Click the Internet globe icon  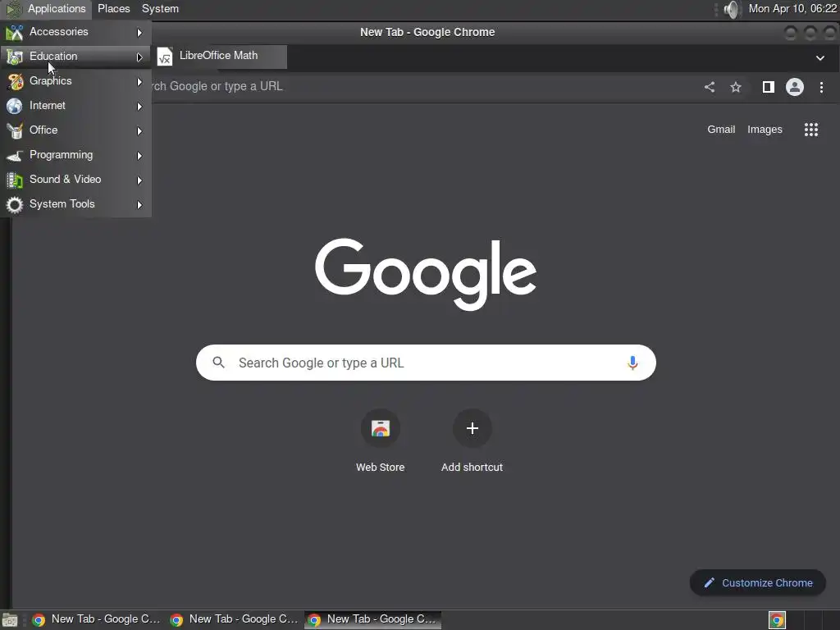tap(15, 106)
